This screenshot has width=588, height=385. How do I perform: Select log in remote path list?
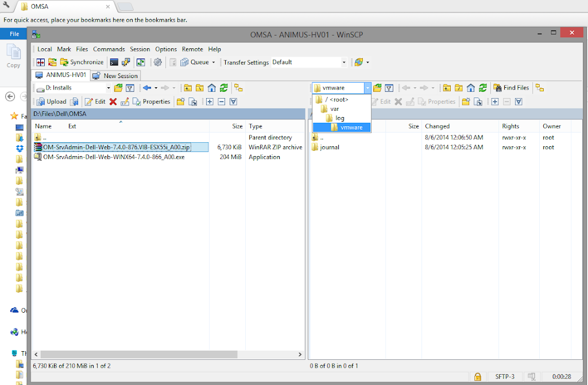(342, 118)
